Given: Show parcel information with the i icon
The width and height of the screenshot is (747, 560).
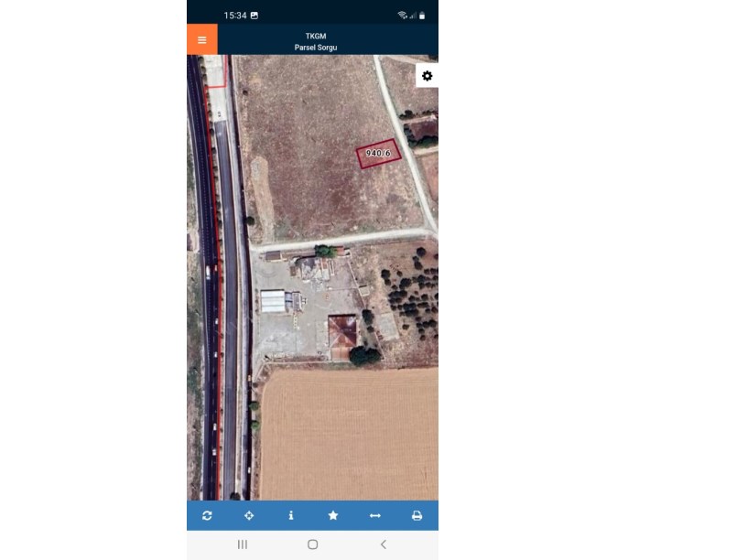Looking at the screenshot, I should click(x=290, y=515).
